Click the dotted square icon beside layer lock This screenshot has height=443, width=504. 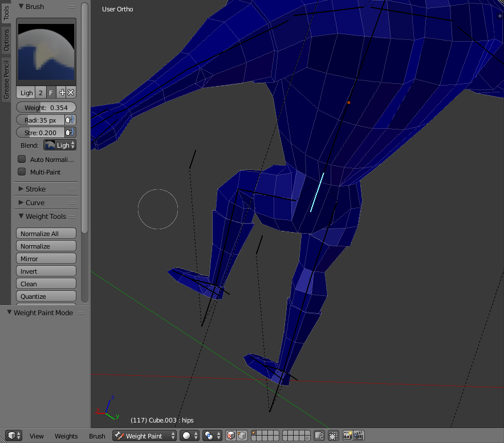coord(334,436)
